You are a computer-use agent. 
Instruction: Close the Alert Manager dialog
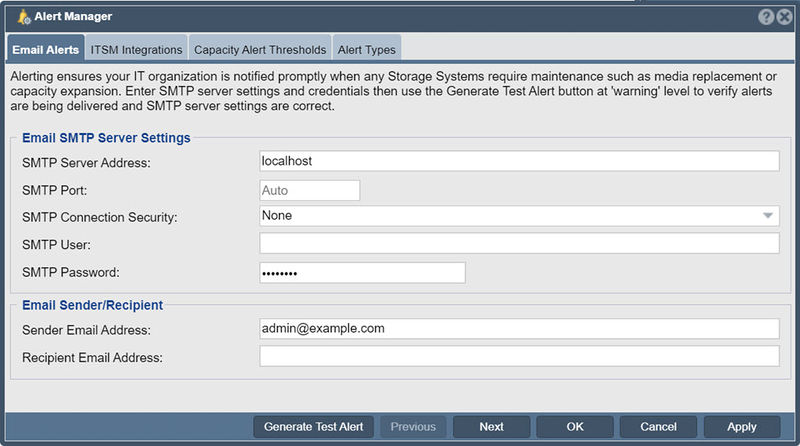pos(784,17)
